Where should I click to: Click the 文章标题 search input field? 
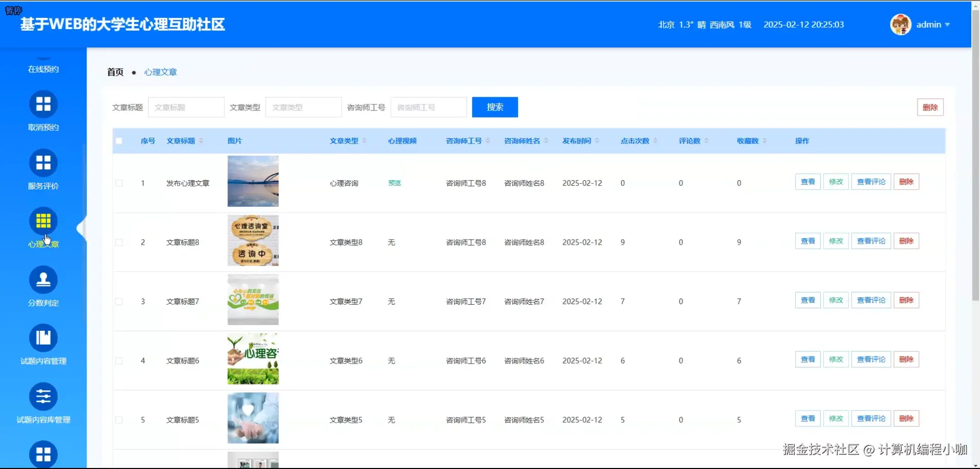pyautogui.click(x=186, y=107)
